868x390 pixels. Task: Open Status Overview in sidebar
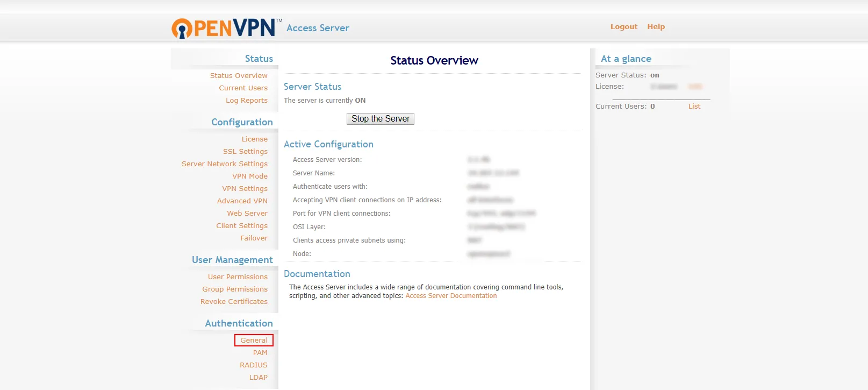coord(239,76)
